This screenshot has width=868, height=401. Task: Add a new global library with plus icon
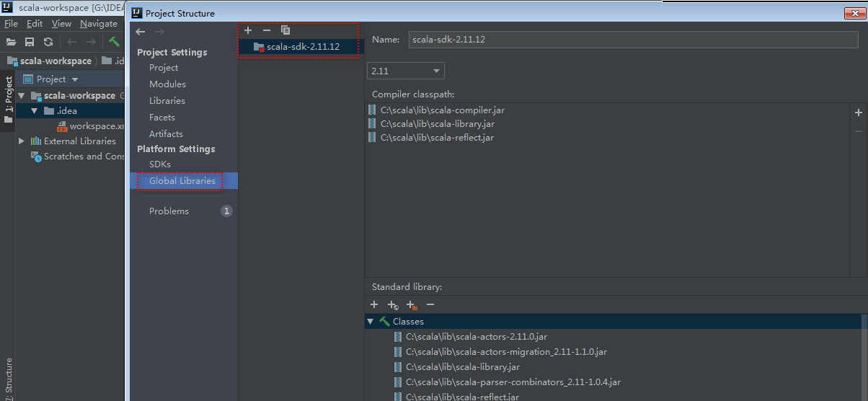(x=248, y=30)
